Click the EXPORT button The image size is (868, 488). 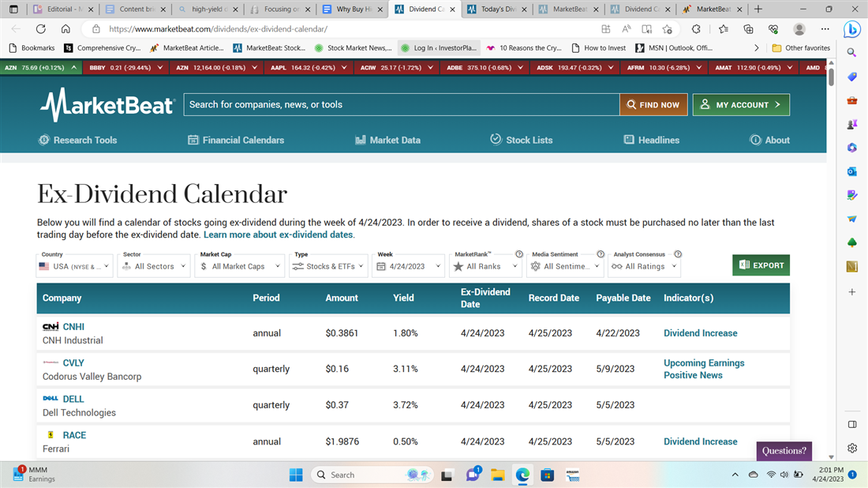click(x=761, y=265)
